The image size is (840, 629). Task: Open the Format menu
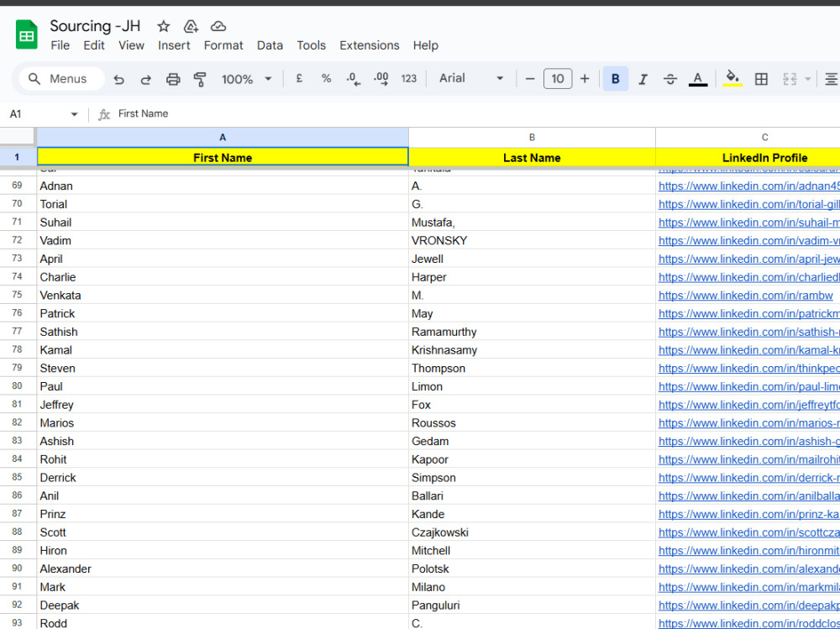click(223, 45)
